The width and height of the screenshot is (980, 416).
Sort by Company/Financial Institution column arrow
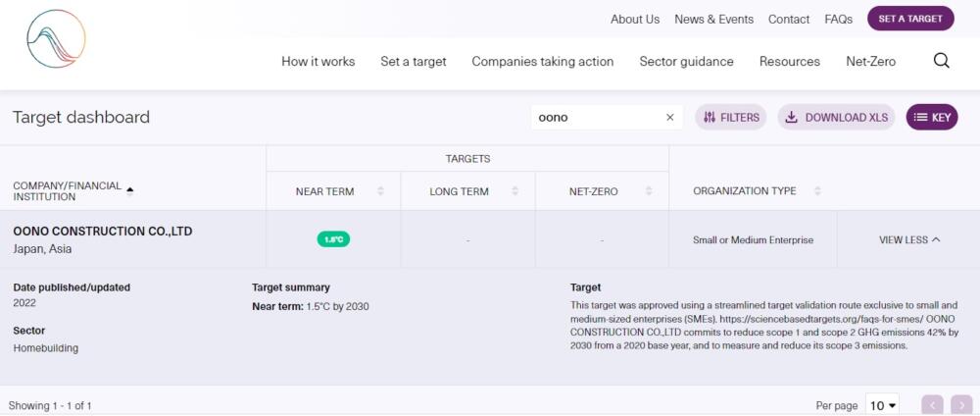[130, 191]
